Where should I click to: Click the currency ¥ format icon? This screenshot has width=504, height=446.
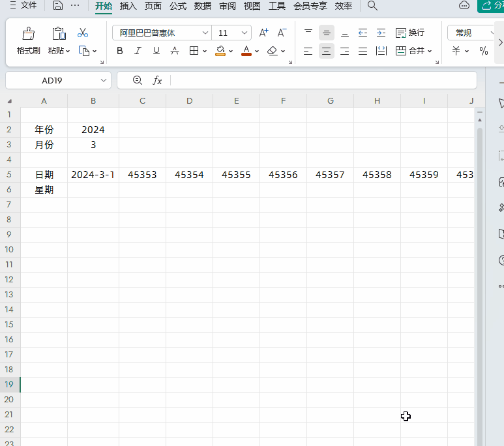[x=456, y=51]
